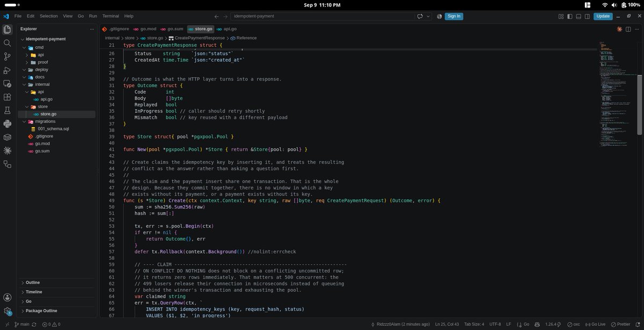Open the Source Control view
Viewport: 644px width, 330px height.
coord(7,56)
